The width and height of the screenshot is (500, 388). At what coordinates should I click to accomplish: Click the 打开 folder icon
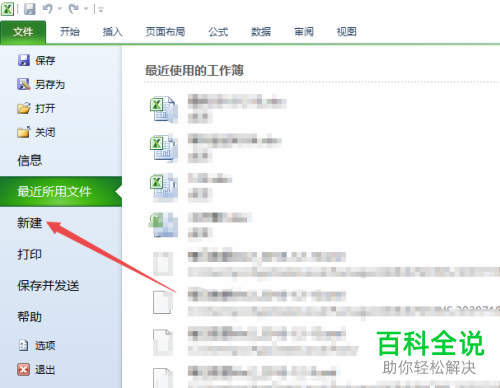point(24,108)
